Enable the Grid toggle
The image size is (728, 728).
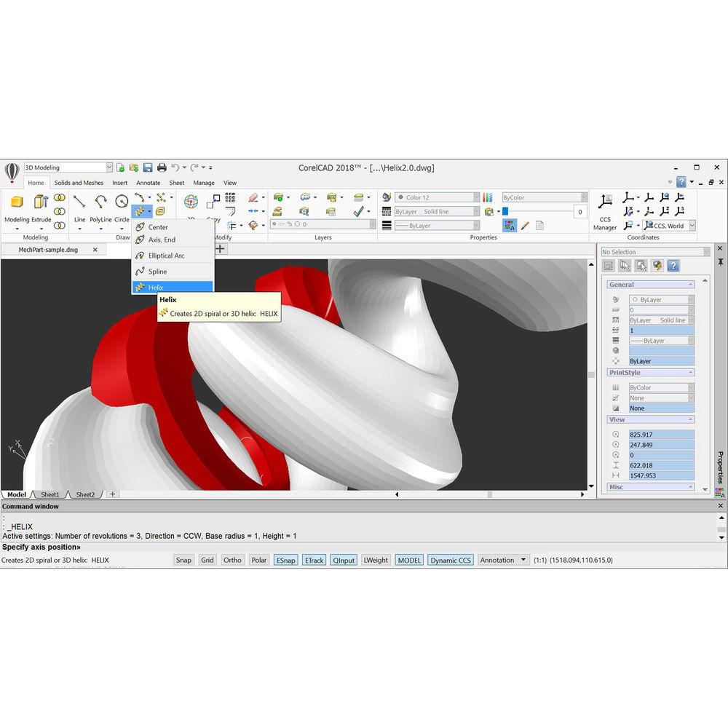tap(207, 560)
